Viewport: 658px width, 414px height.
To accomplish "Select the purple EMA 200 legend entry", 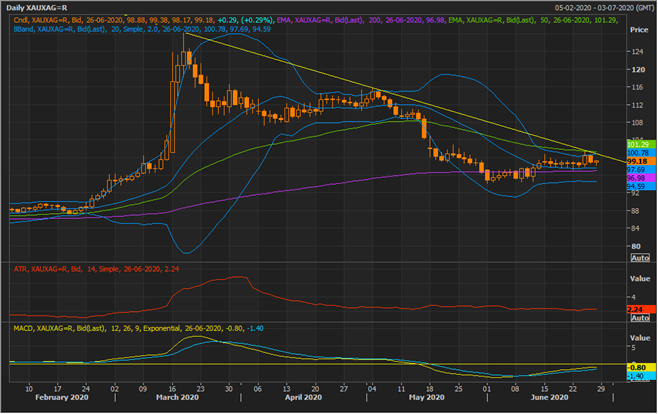I will click(360, 20).
